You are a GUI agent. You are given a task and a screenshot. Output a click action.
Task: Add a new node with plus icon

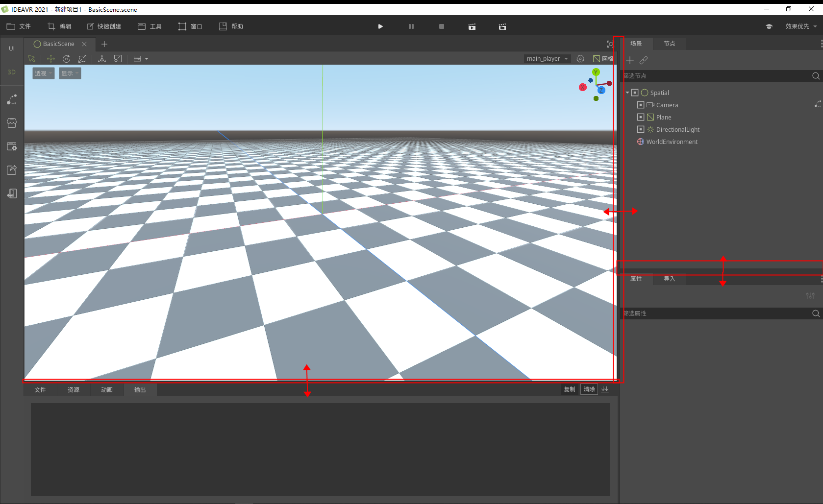click(x=630, y=60)
